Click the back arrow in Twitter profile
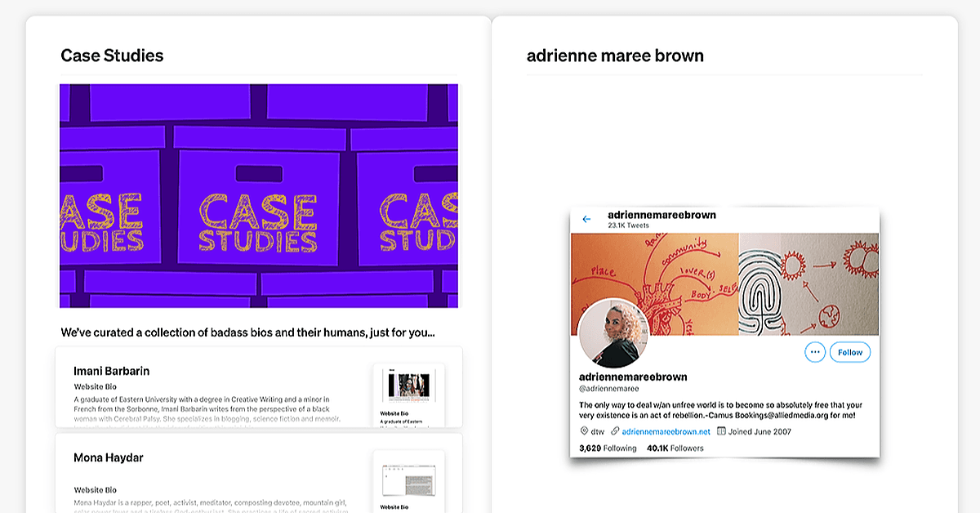The width and height of the screenshot is (980, 513). click(586, 219)
